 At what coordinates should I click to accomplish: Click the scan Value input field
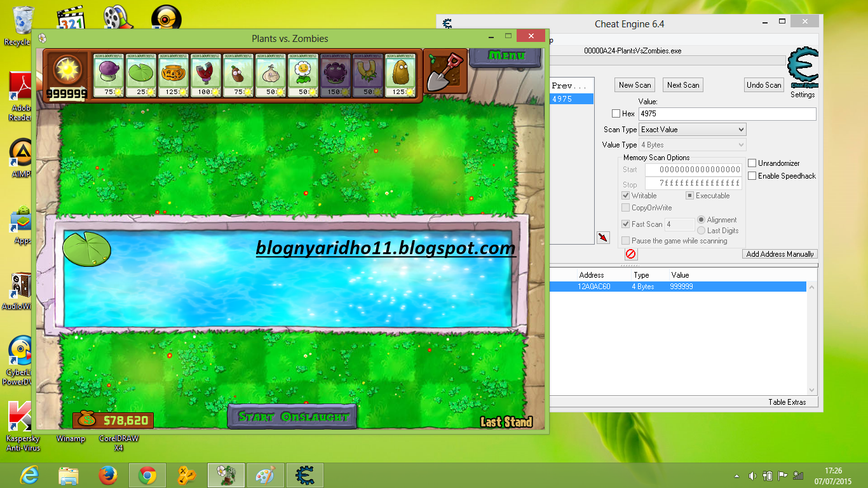727,114
